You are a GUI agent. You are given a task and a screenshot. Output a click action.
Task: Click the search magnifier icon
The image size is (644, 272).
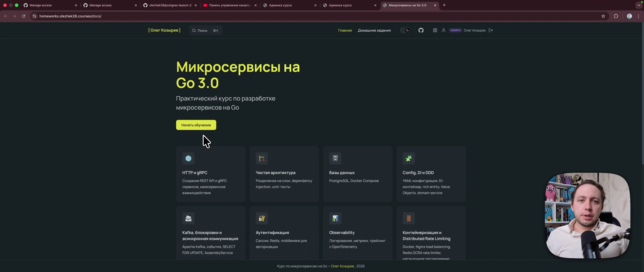tap(194, 31)
